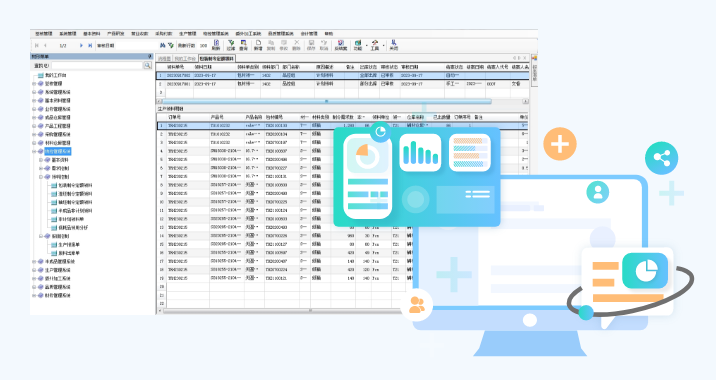Click the upper grid's horizontal scrollbar
The width and height of the screenshot is (716, 380).
(326, 101)
